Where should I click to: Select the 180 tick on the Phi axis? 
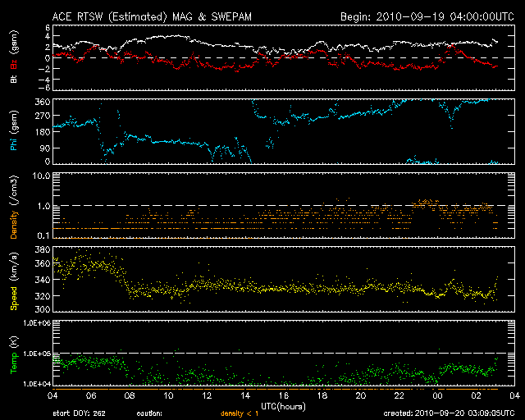(x=43, y=131)
